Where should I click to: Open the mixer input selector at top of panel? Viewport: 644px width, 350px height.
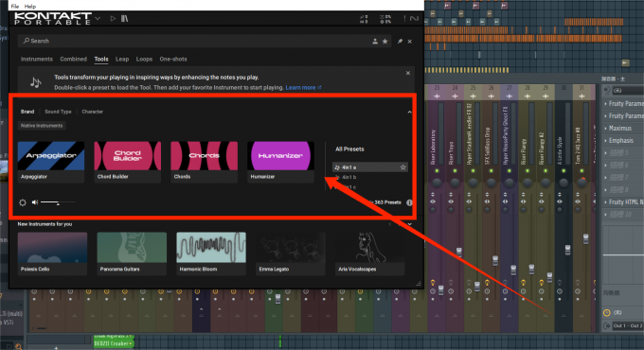[x=628, y=90]
